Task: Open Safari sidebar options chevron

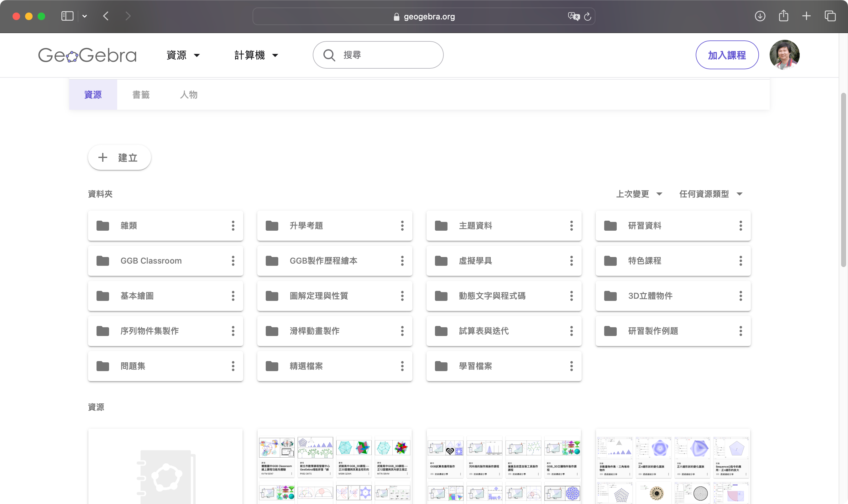Action: pos(85,16)
